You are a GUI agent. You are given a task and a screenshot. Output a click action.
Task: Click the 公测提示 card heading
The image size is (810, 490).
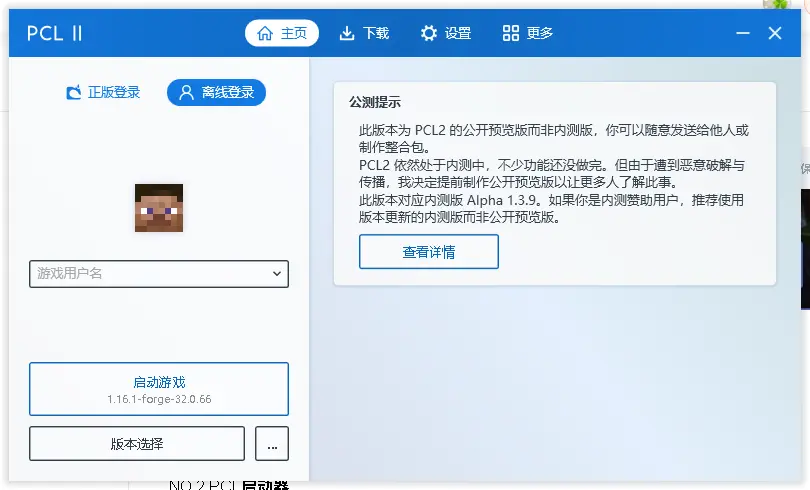coord(375,102)
